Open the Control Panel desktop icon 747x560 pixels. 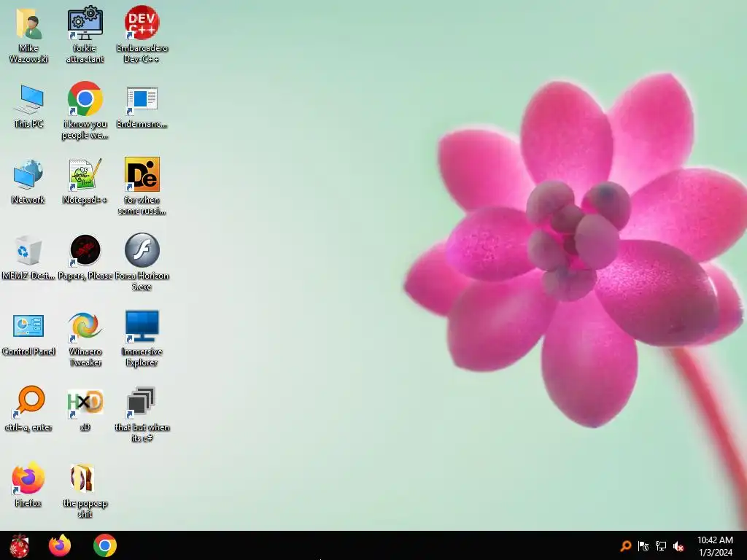(x=28, y=326)
